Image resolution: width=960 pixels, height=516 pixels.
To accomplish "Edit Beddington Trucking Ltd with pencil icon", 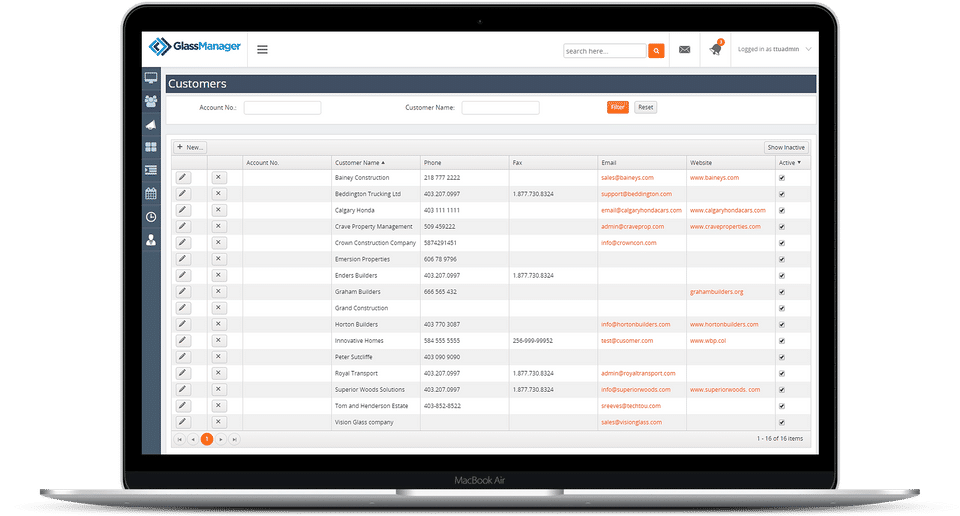I will [183, 194].
